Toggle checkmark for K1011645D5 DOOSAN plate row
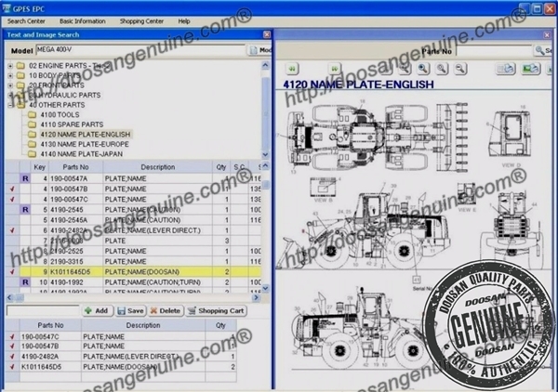This screenshot has height=392, width=558. [x=11, y=271]
